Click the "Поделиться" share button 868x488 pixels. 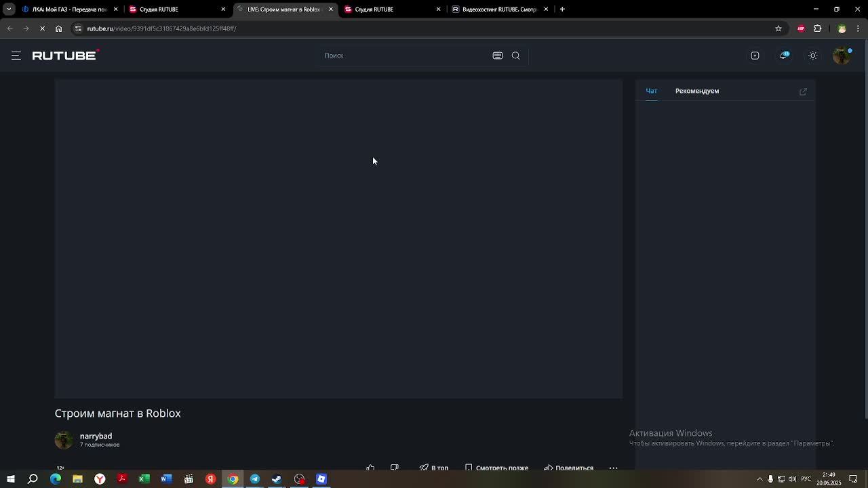tap(568, 468)
